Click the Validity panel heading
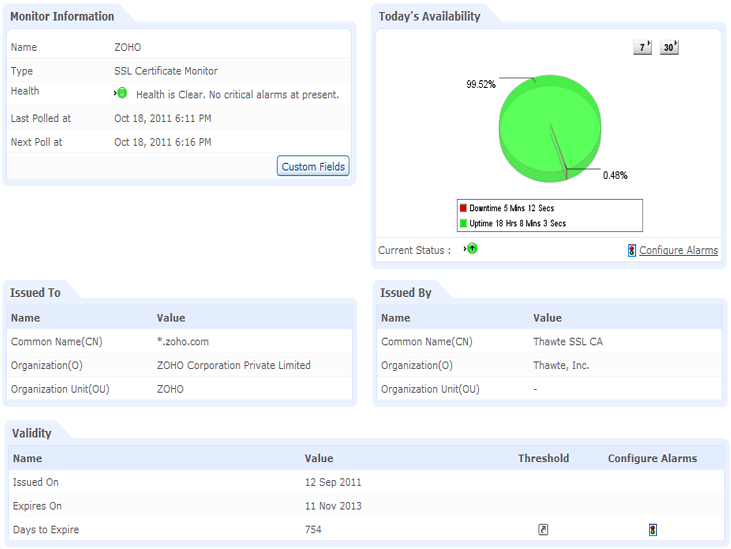This screenshot has height=549, width=731. [32, 433]
